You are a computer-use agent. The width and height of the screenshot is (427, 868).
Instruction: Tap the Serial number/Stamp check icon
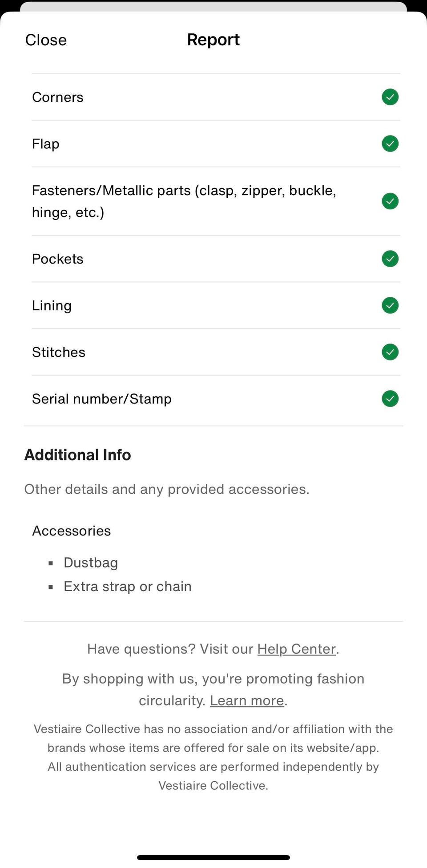(x=390, y=399)
